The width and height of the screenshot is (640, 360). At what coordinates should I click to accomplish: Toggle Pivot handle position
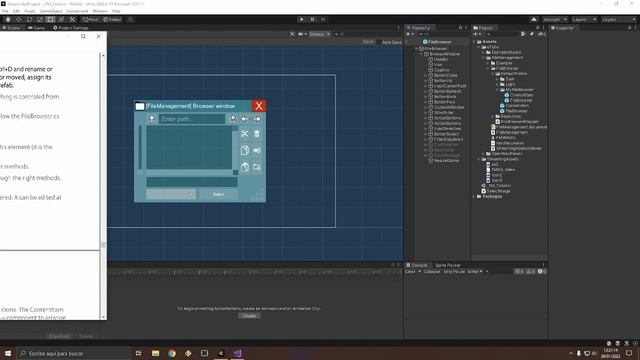click(91, 19)
